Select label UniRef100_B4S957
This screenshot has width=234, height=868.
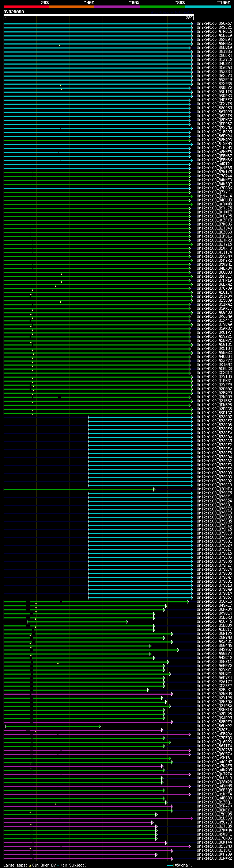(214, 650)
